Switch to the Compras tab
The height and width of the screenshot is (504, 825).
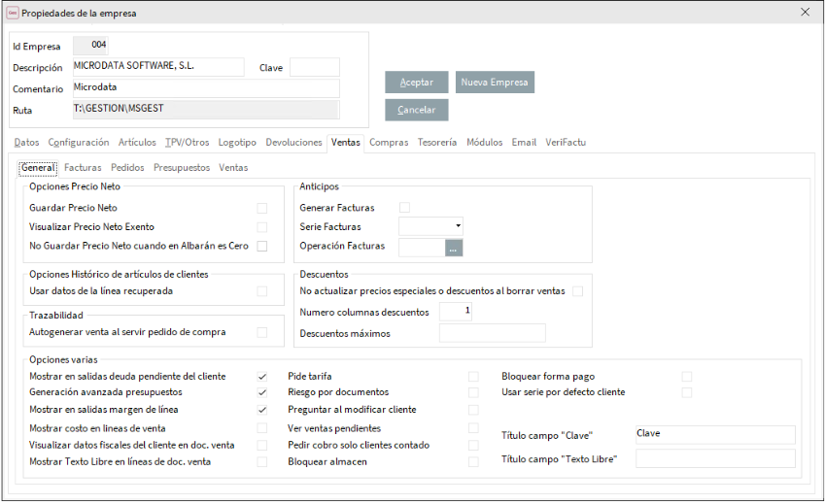tap(389, 143)
